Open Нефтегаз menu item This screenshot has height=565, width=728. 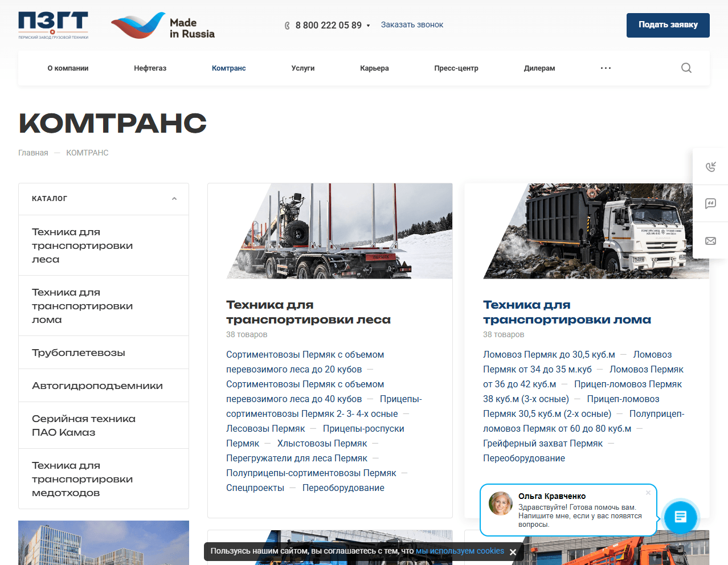pos(150,68)
